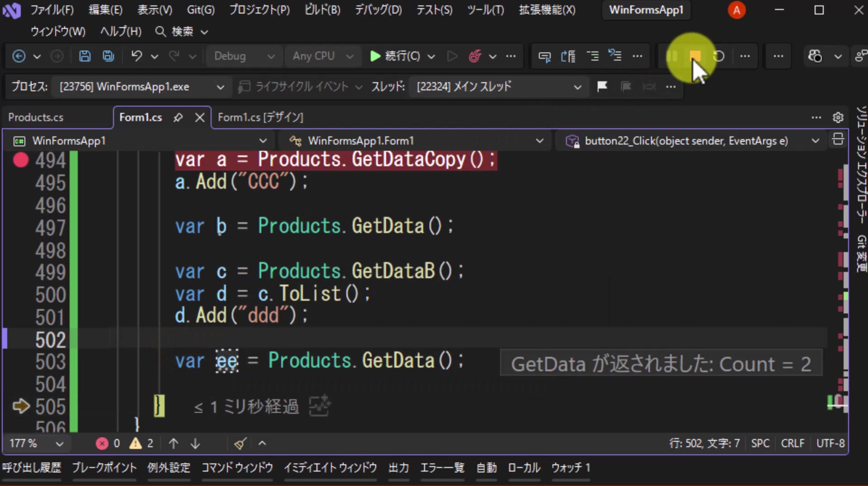This screenshot has height=486, width=868.
Task: Click the Stop Debugging square icon
Action: pyautogui.click(x=695, y=56)
